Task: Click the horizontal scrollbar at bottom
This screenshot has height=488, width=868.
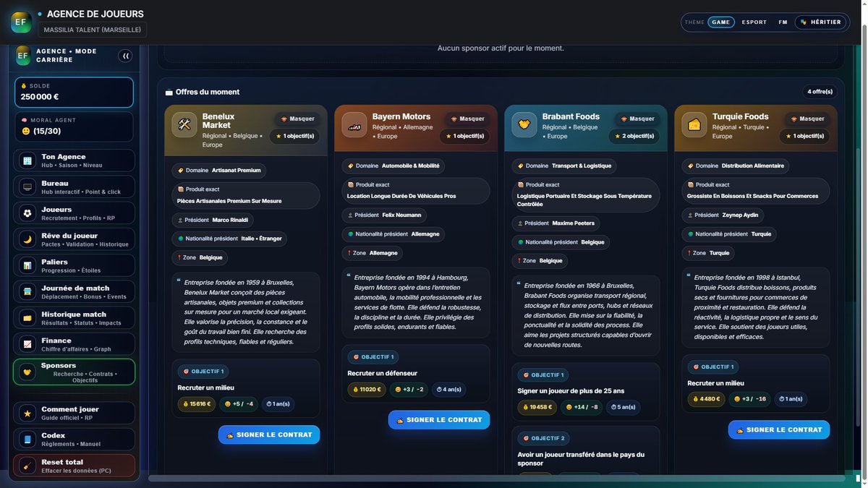Action: point(496,478)
